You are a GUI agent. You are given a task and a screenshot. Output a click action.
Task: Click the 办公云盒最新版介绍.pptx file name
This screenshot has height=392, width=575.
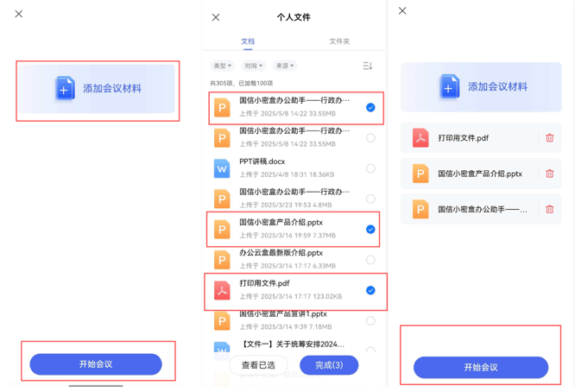(x=281, y=253)
